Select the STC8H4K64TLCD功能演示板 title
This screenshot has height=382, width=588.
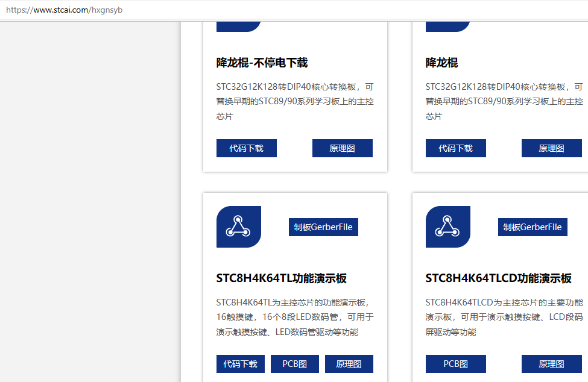pos(498,278)
